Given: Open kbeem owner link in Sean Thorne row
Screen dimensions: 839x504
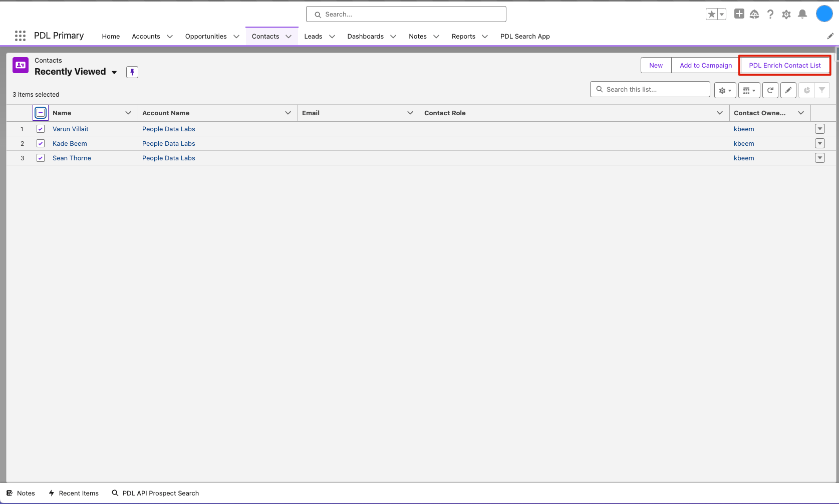Looking at the screenshot, I should click(744, 158).
